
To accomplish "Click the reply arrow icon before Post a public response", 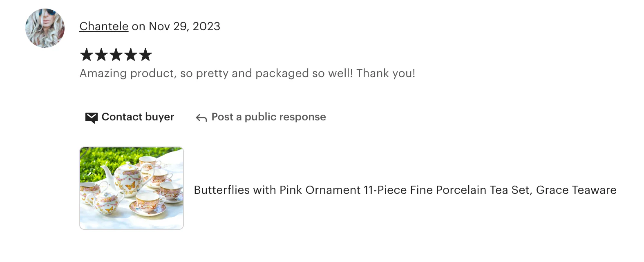I will pos(200,117).
